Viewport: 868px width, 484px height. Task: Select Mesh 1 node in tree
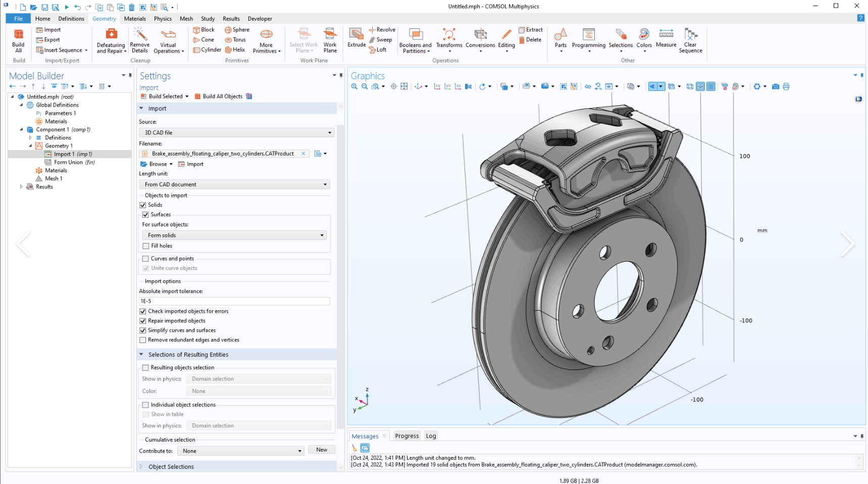[49, 179]
